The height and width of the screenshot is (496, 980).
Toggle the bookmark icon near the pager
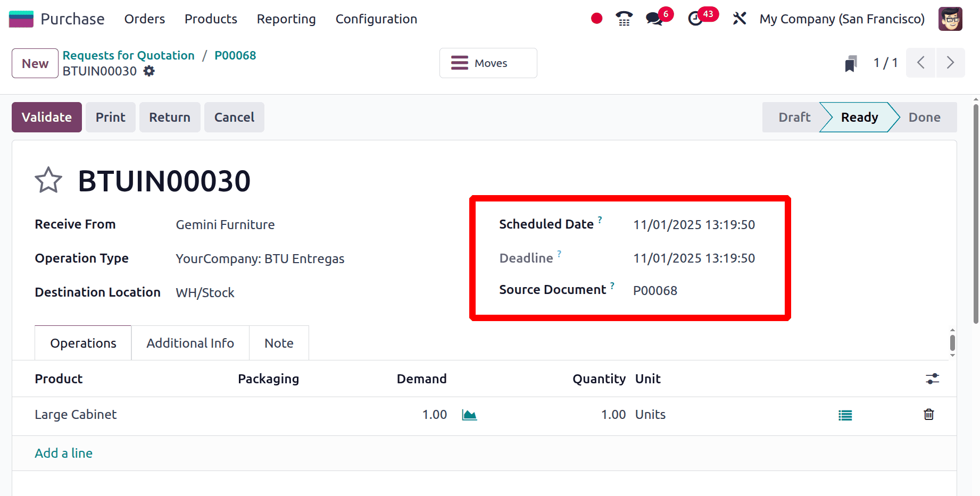point(851,63)
